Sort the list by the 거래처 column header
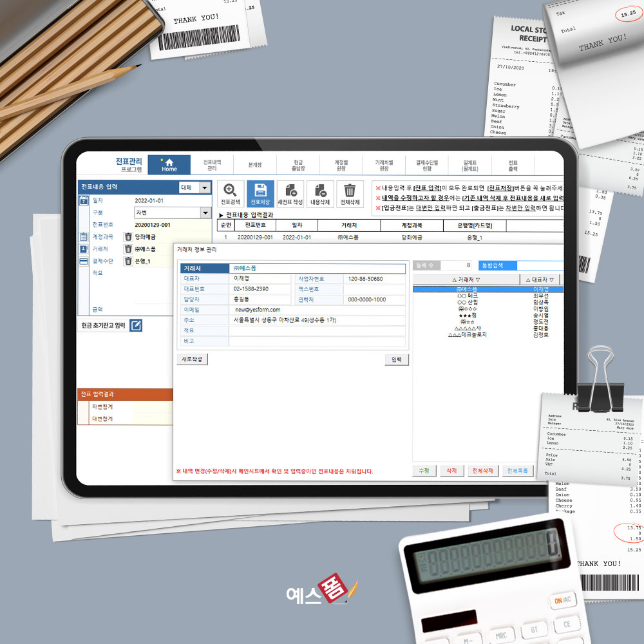 (466, 279)
